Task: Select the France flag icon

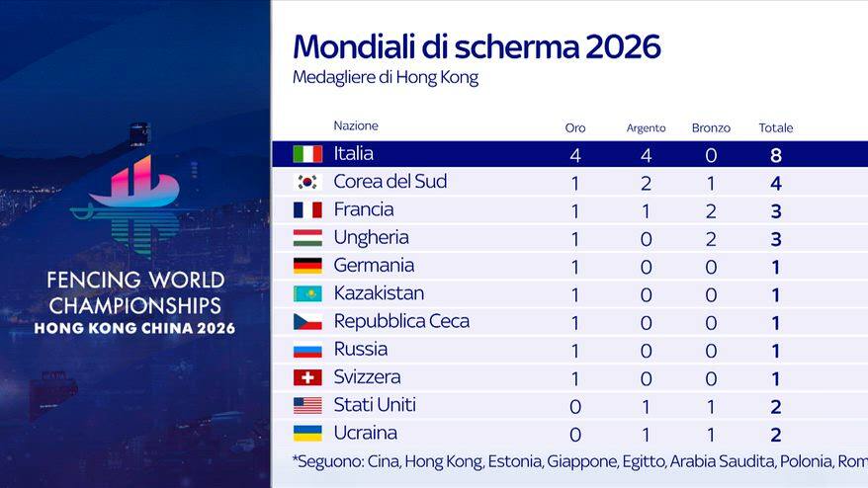Action: pyautogui.click(x=307, y=209)
